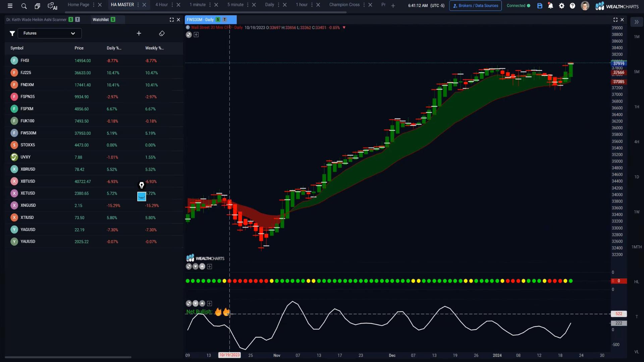Image resolution: width=644 pixels, height=362 pixels.
Task: Select the XBTUSD watchlist row
Action: point(94,181)
